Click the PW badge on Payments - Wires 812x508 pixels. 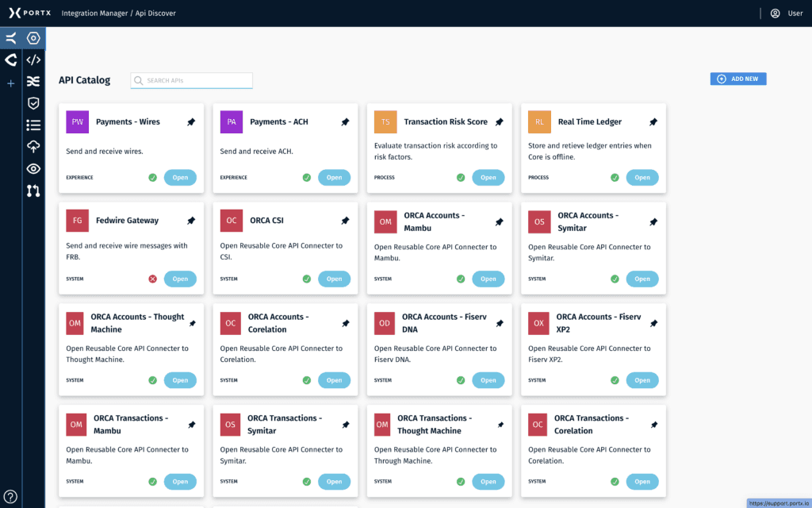77,121
